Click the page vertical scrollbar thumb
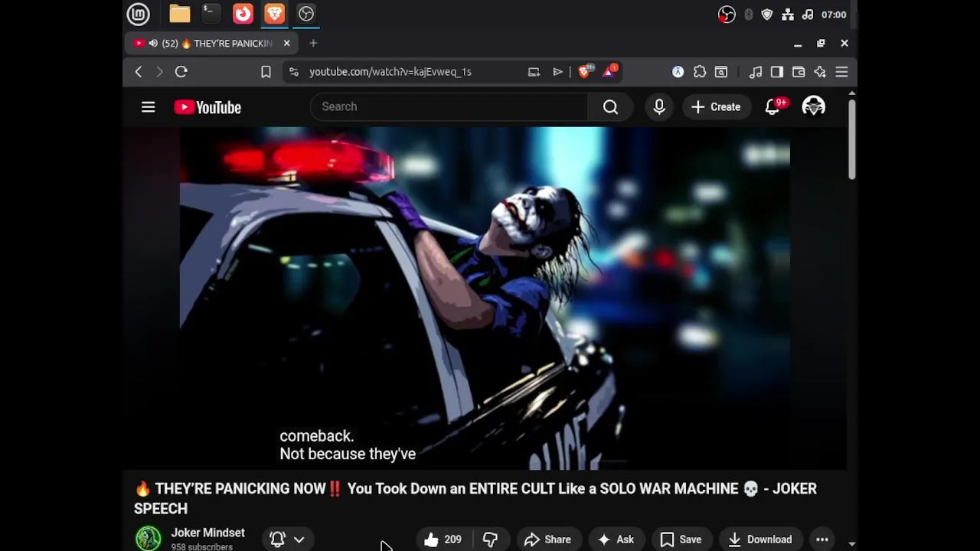 click(x=851, y=140)
